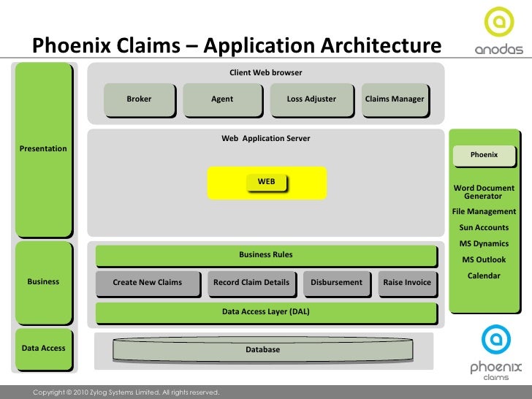Click the Claims Manager box

click(x=395, y=99)
